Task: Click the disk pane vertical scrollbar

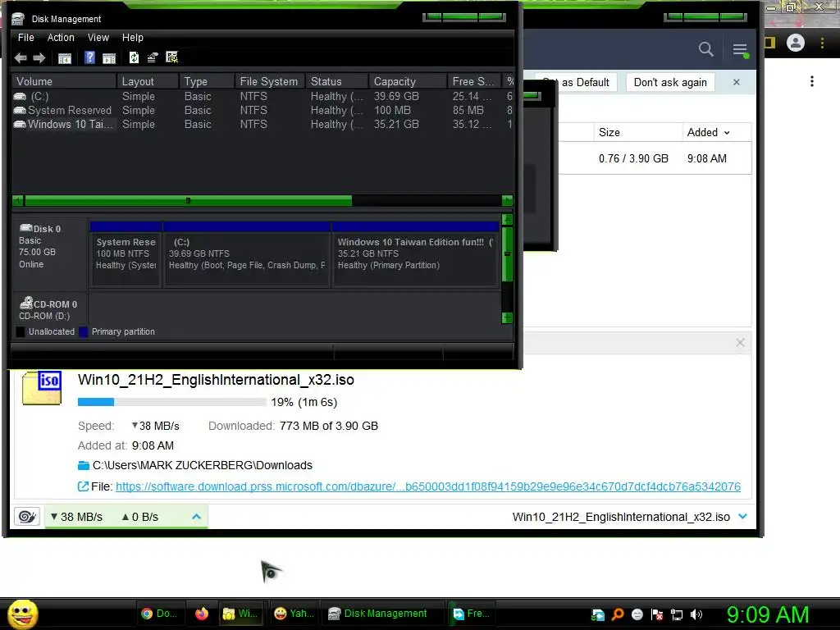Action: point(507,254)
